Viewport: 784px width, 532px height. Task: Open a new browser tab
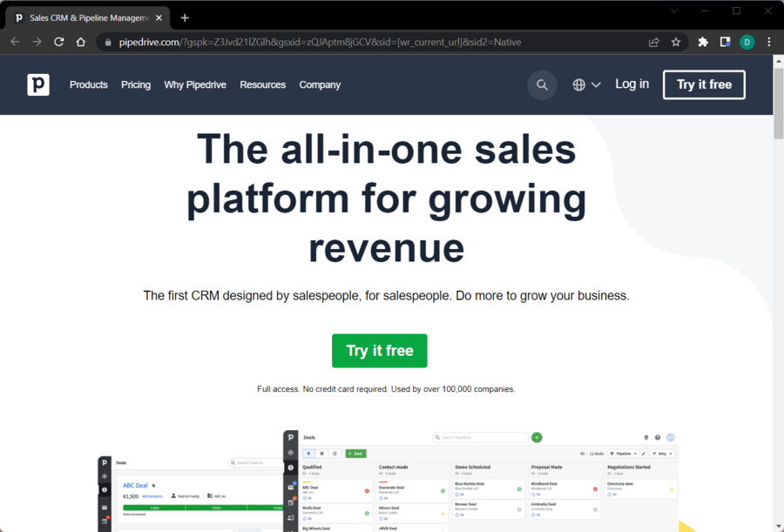185,18
